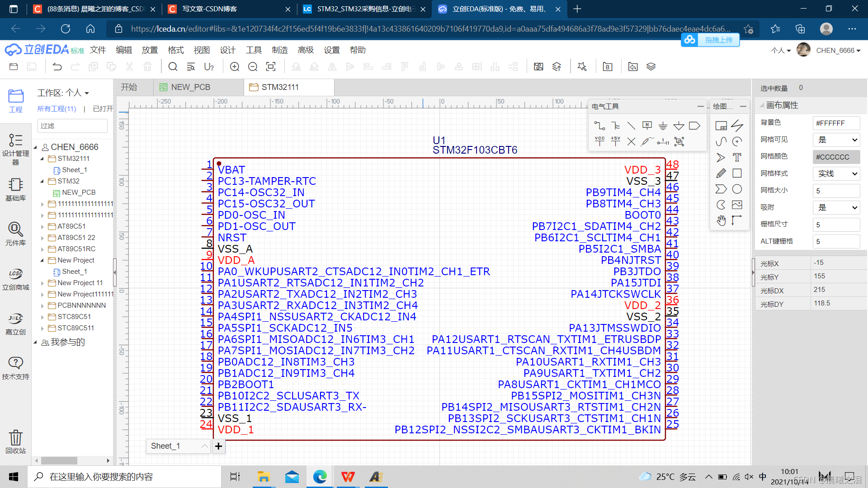The image size is (868, 488).
Task: Open the grid visible dropdown
Action: tap(836, 140)
